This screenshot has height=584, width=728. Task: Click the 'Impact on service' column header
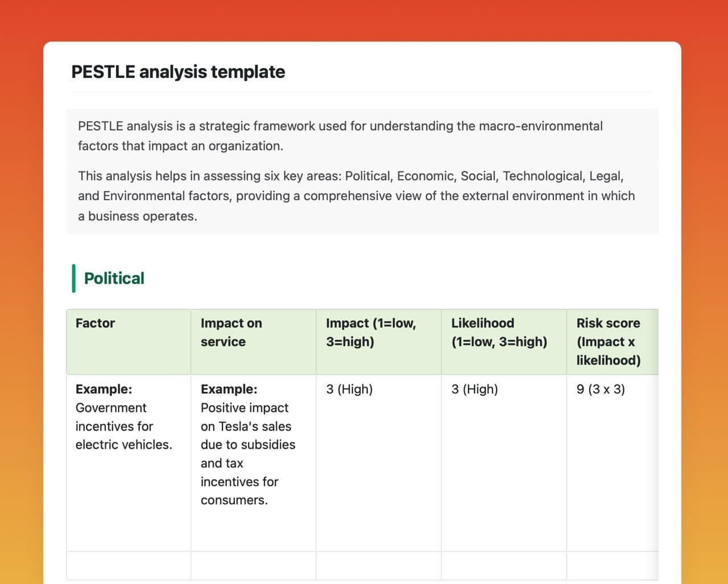[253, 341]
